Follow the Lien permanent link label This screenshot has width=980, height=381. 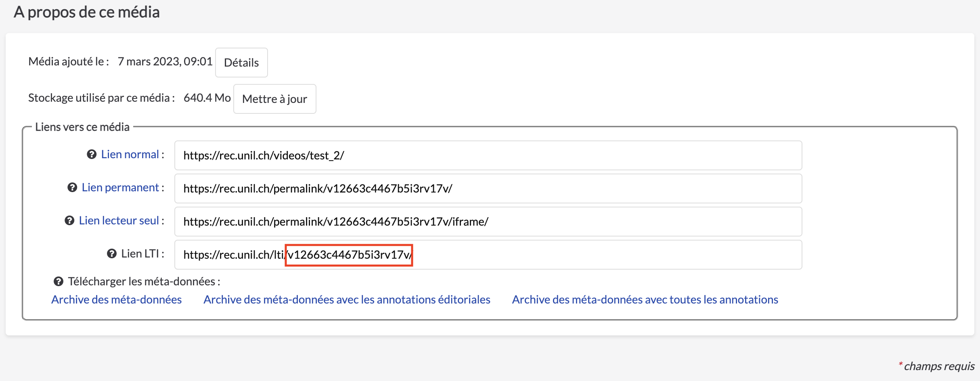click(x=120, y=188)
